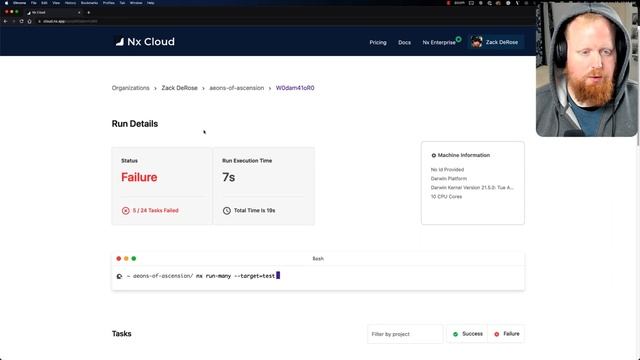The height and width of the screenshot is (360, 640).
Task: Click the 'No Id Provided' text
Action: click(447, 169)
